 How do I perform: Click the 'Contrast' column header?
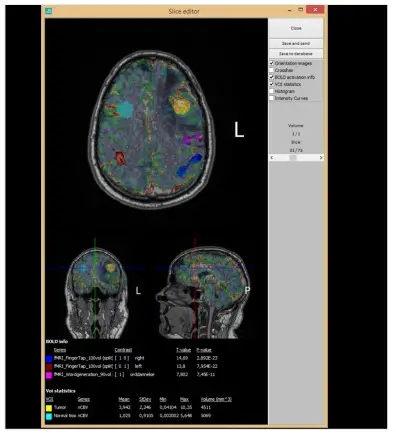coord(123,350)
